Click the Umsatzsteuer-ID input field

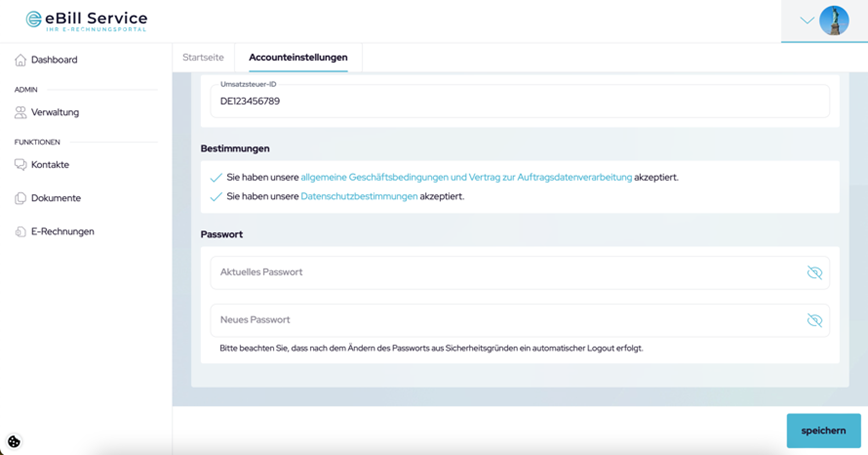coord(500,101)
